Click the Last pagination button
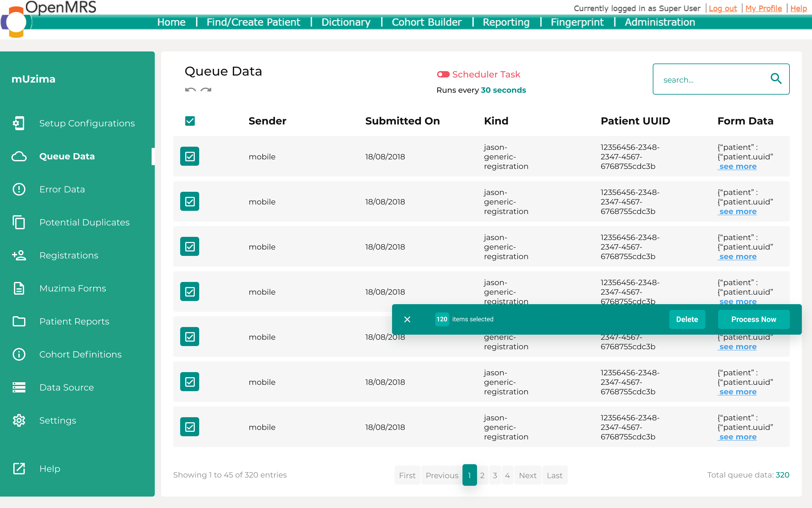 click(x=555, y=475)
